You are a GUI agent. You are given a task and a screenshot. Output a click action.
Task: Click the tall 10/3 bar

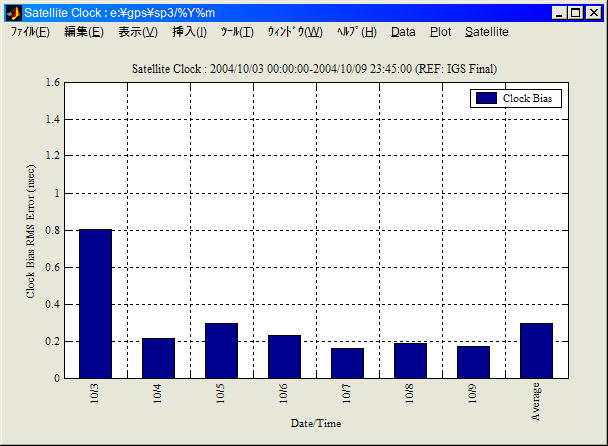[x=95, y=304]
